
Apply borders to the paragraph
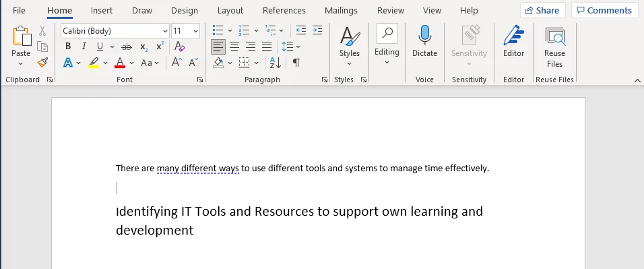(245, 63)
